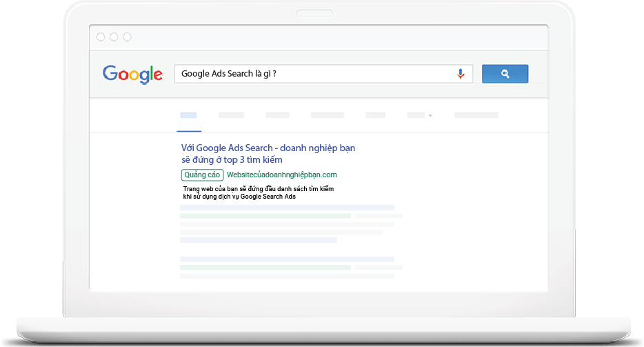Click the third window control circle

(128, 37)
